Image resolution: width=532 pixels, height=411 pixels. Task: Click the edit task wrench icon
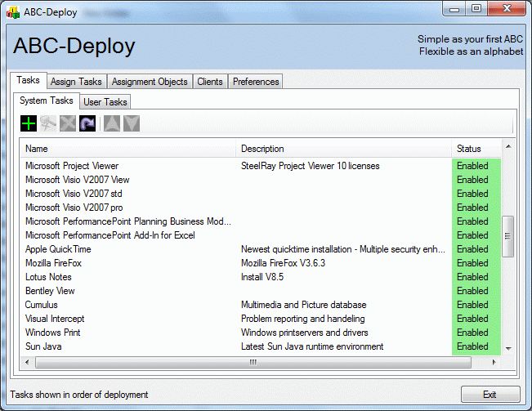(x=48, y=123)
